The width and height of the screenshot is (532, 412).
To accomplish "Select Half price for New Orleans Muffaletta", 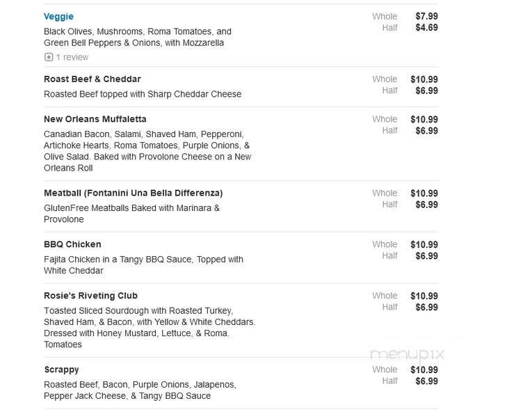I will (426, 130).
